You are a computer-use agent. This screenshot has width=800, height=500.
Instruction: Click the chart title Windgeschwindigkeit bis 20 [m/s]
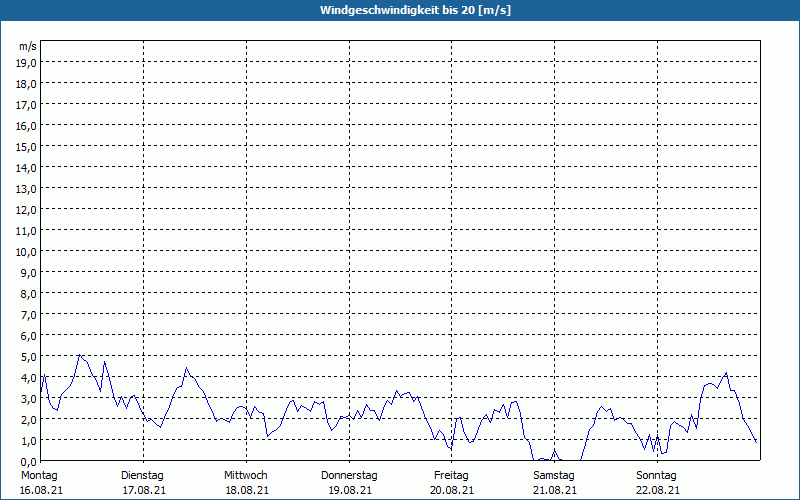pyautogui.click(x=400, y=10)
